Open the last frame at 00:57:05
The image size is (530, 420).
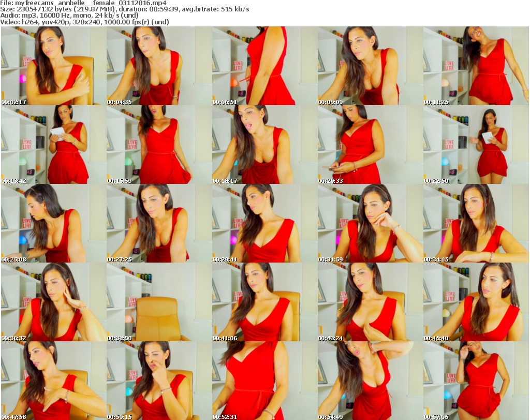475,381
